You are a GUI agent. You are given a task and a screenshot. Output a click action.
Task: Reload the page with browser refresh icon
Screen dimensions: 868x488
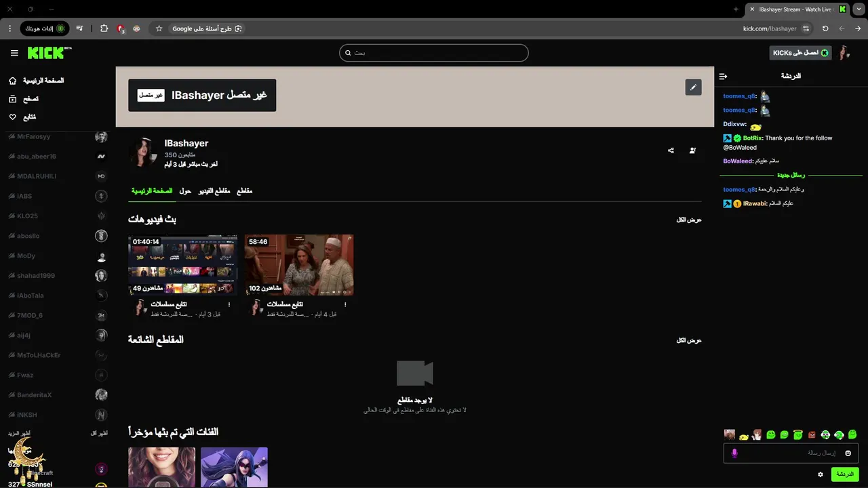point(825,28)
